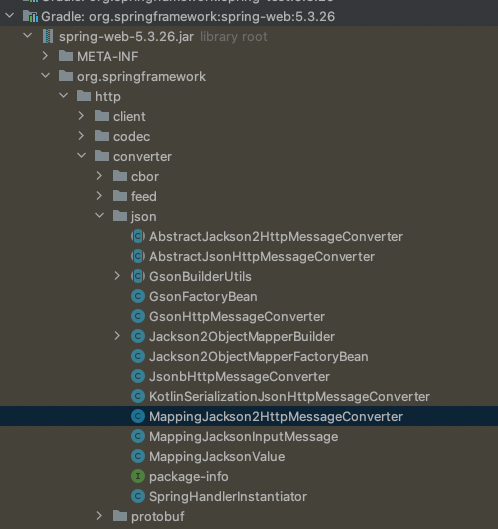Select the Jackson2ObjectMapperFactoryBean class name

[x=259, y=357]
